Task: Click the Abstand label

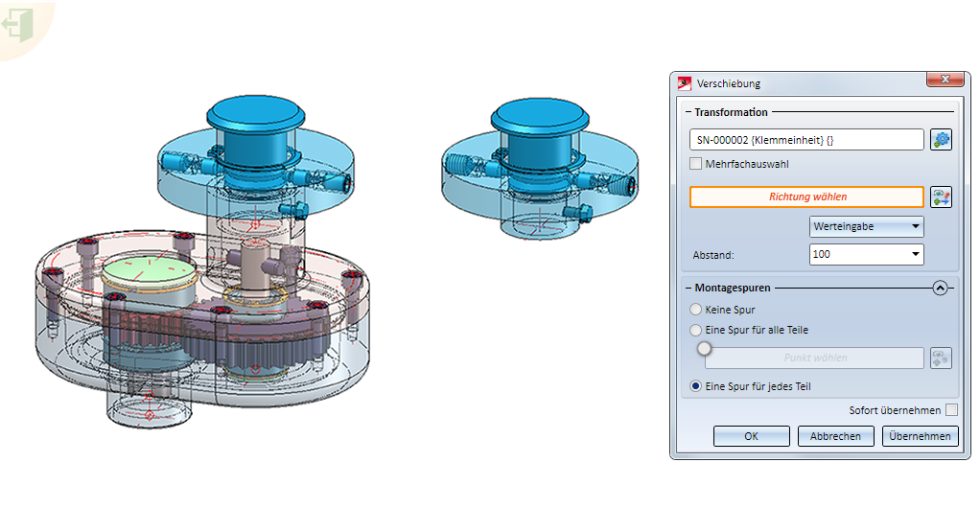Action: click(713, 255)
